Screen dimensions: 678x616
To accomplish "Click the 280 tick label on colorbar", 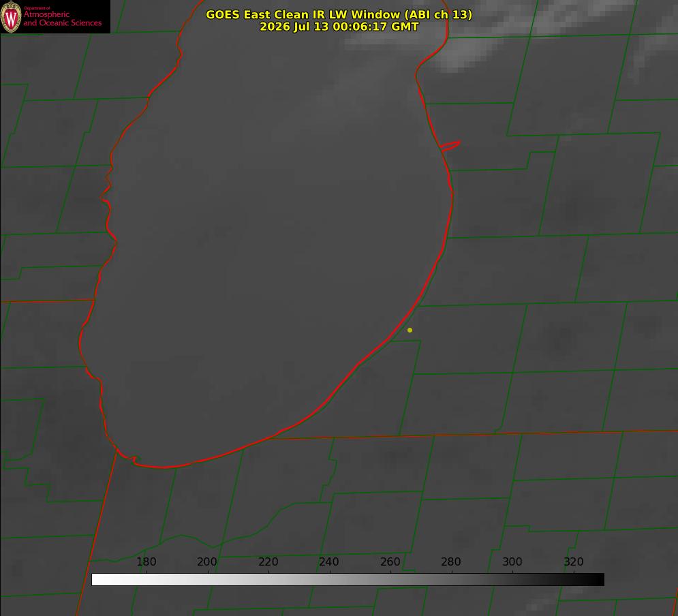I will (450, 561).
